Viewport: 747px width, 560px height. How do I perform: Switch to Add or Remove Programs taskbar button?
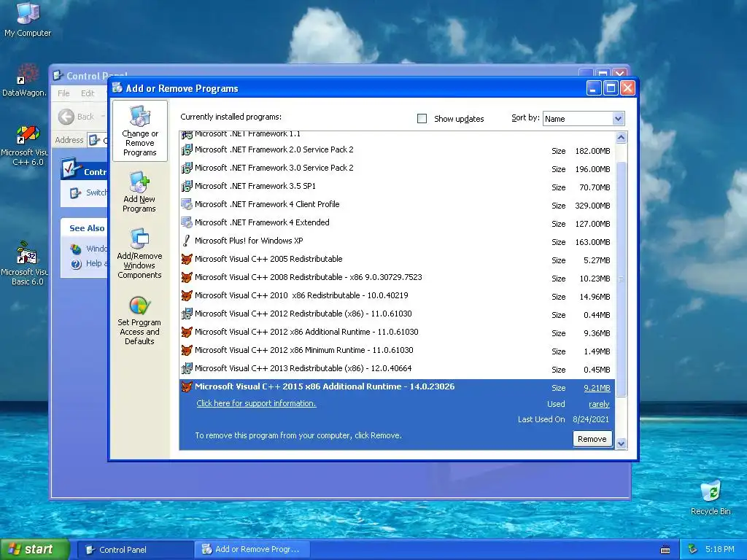coord(252,550)
